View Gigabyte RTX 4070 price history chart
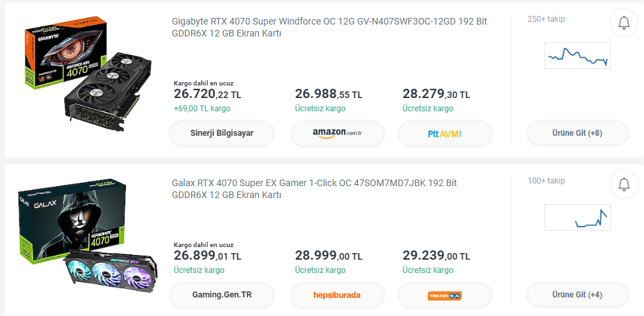 [578, 56]
